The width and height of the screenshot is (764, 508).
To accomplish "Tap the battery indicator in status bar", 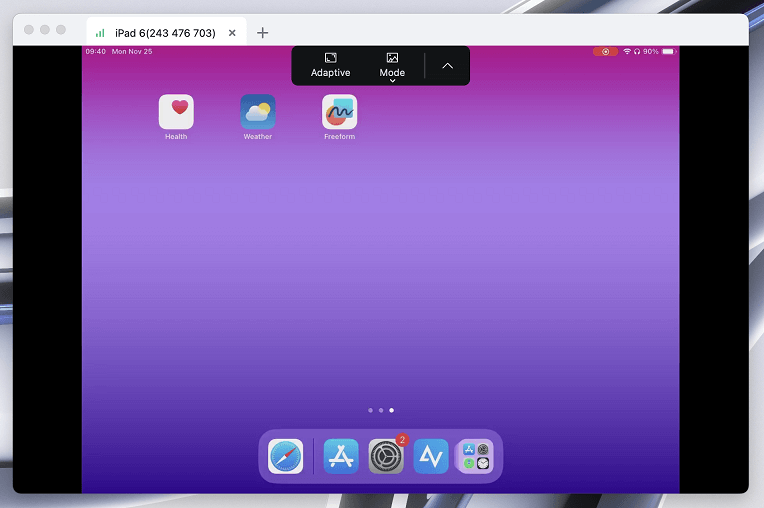I will coord(668,51).
